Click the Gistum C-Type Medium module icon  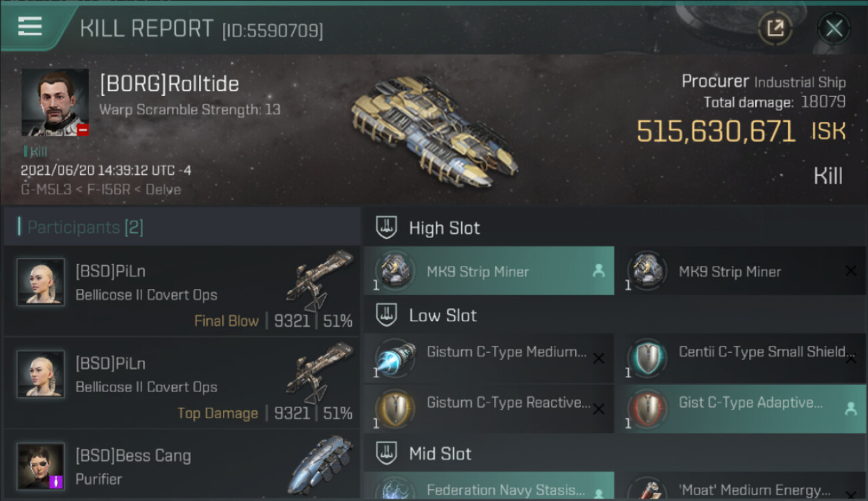pos(395,358)
